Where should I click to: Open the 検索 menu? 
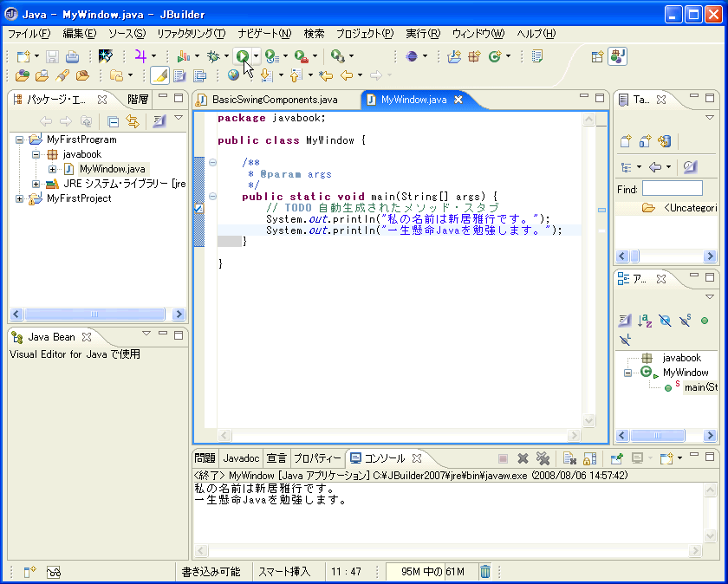coord(314,34)
